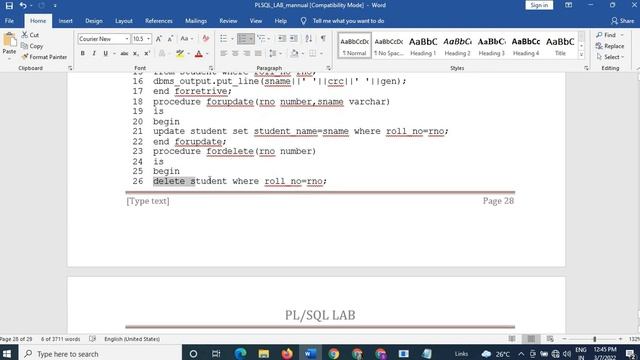The image size is (640, 360).
Task: Switch to the Mailings tab
Action: pyautogui.click(x=196, y=21)
